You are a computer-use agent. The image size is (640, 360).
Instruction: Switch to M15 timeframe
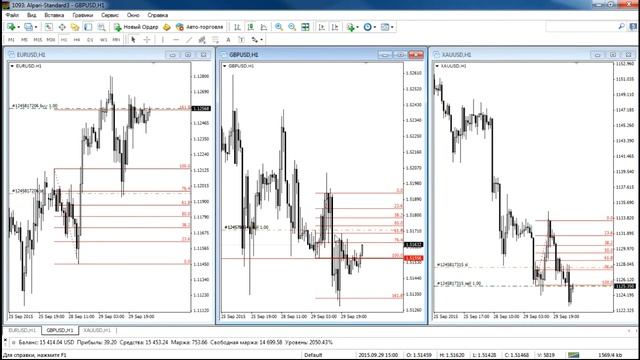(x=38, y=40)
